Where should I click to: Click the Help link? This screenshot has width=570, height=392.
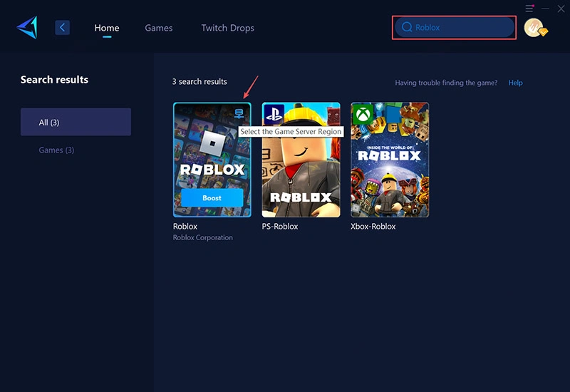[515, 83]
